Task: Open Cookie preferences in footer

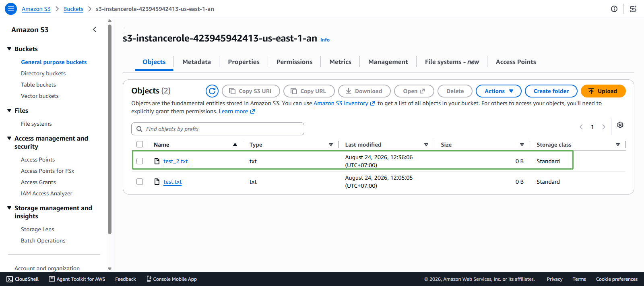Action: 617,279
